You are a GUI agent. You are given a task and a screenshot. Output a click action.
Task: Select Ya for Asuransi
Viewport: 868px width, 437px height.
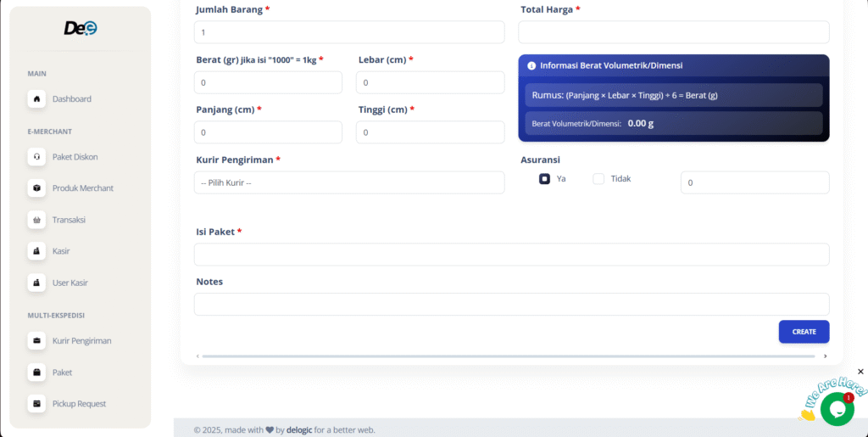pos(545,179)
